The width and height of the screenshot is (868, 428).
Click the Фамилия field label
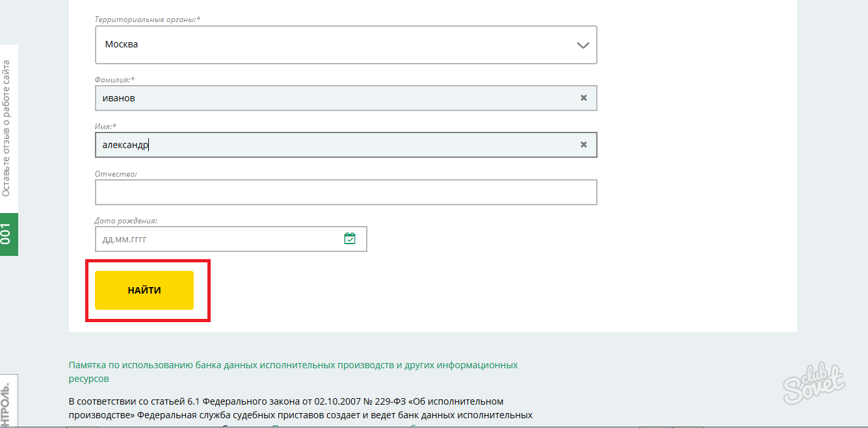tap(114, 79)
